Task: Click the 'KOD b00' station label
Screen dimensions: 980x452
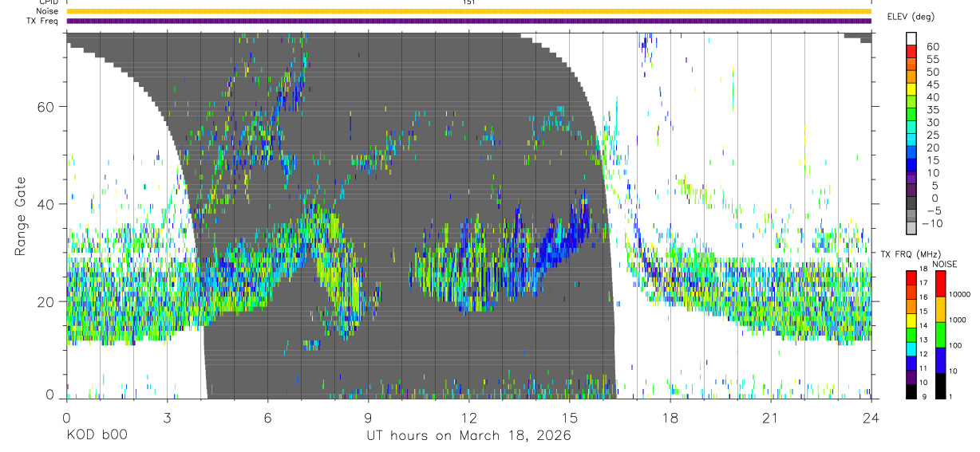Action: point(96,436)
